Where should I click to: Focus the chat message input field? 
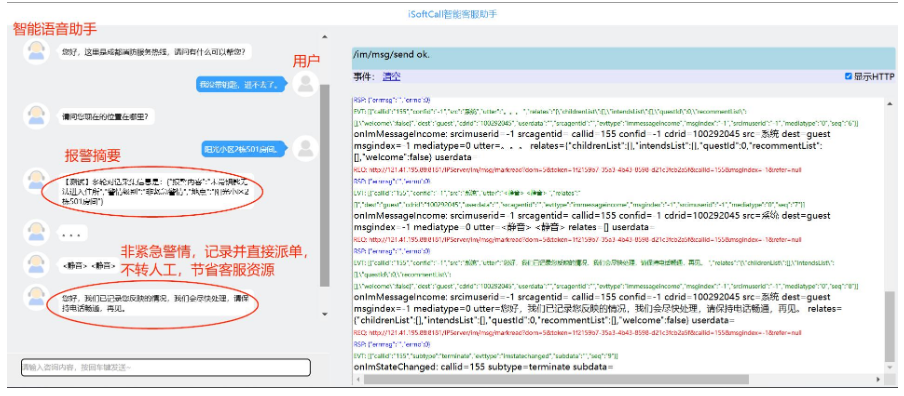(166, 367)
